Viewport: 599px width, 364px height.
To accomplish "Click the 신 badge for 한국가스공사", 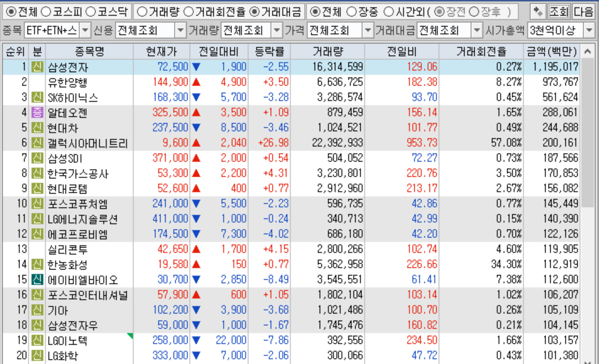I will coord(37,173).
